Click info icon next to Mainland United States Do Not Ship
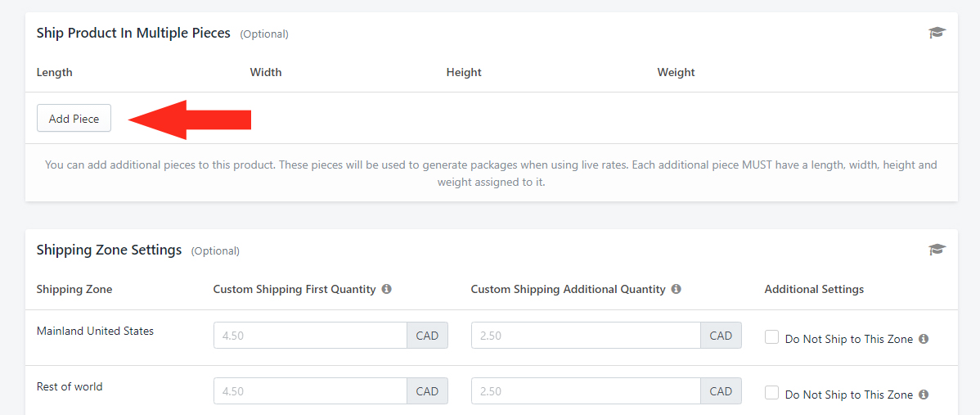 coord(924,339)
